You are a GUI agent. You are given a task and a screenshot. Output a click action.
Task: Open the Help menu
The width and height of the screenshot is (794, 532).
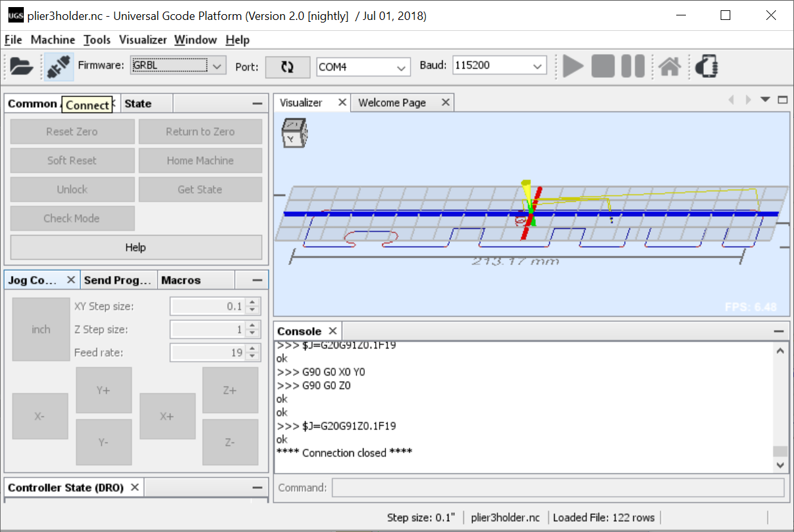(237, 40)
